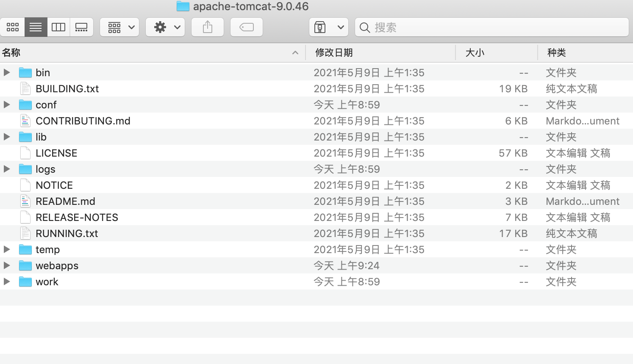Image resolution: width=633 pixels, height=364 pixels.
Task: Open the group-by dropdown
Action: point(119,27)
